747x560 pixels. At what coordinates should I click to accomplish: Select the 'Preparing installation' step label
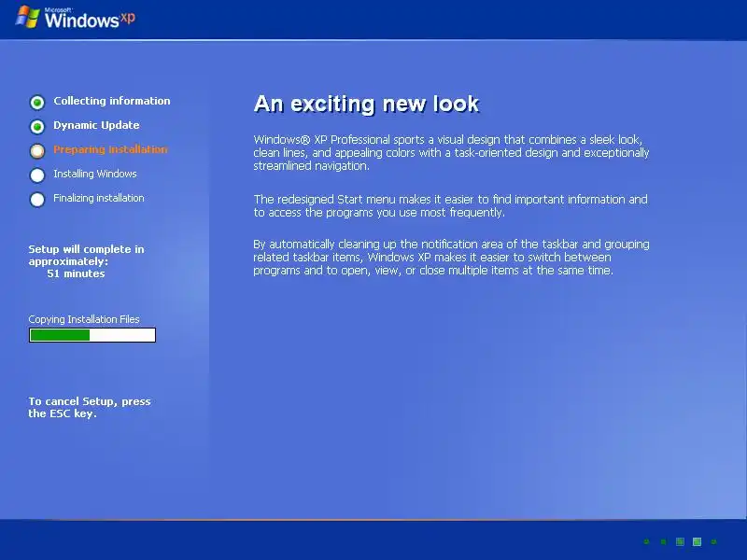click(110, 149)
